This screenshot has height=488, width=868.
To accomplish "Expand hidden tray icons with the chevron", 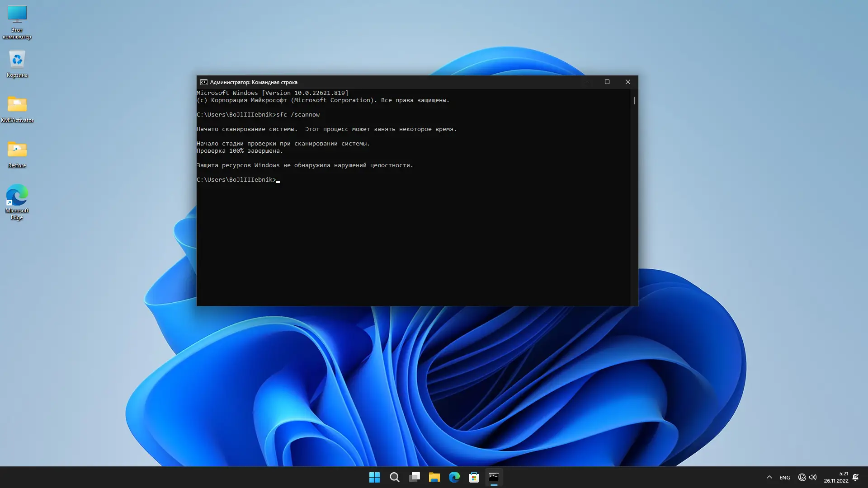I will point(769,477).
